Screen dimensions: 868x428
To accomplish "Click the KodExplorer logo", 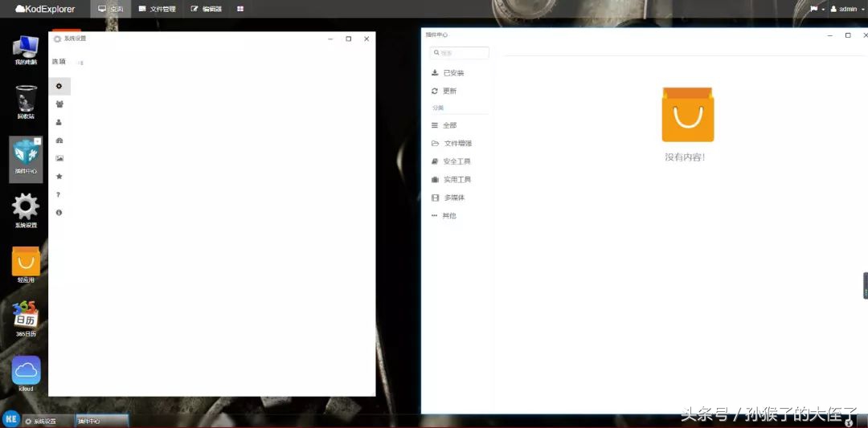I will coord(45,9).
